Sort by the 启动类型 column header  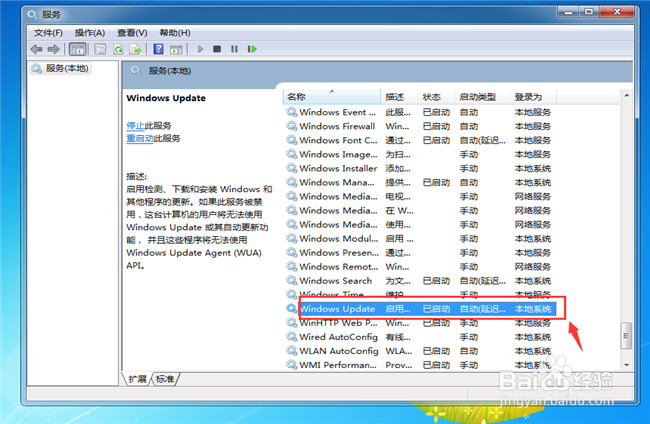pos(482,97)
